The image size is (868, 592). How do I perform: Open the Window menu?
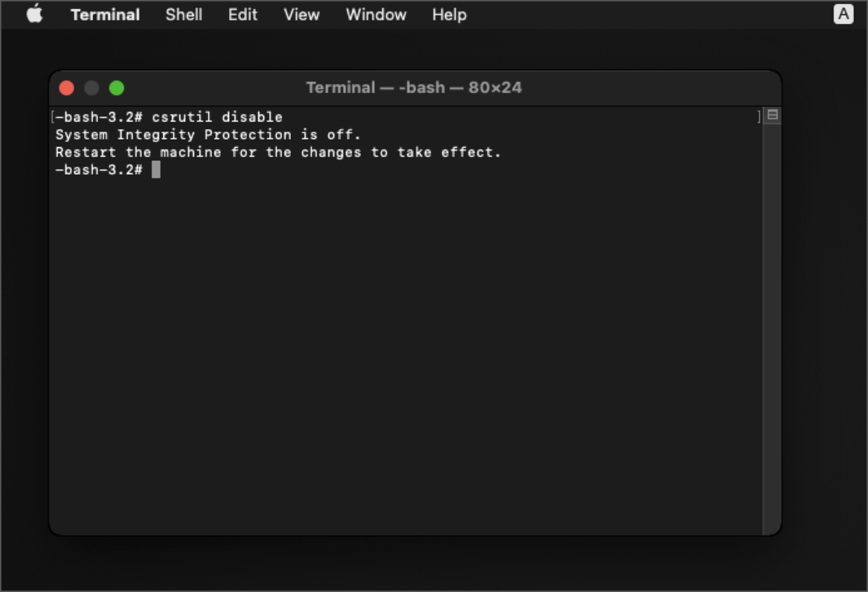(x=376, y=14)
